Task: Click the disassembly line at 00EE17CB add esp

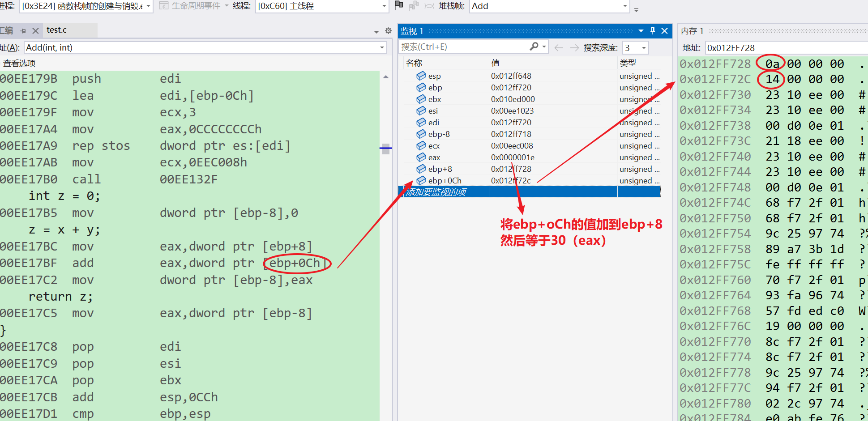Action: click(109, 397)
